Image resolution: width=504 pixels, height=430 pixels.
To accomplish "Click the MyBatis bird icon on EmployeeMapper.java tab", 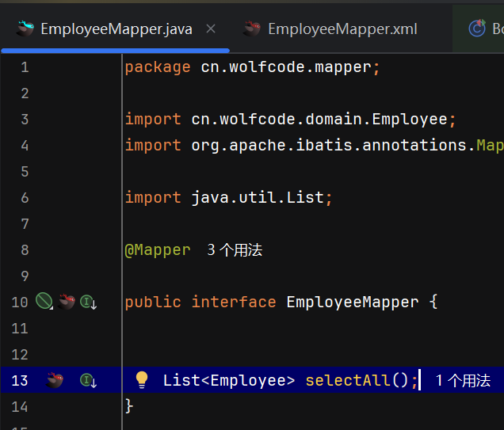I will [25, 29].
